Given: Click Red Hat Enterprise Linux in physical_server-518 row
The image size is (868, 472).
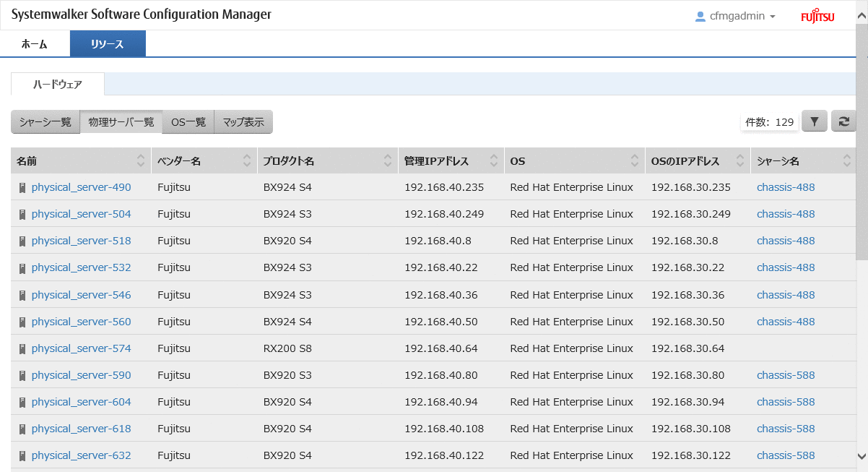Looking at the screenshot, I should pyautogui.click(x=571, y=241).
